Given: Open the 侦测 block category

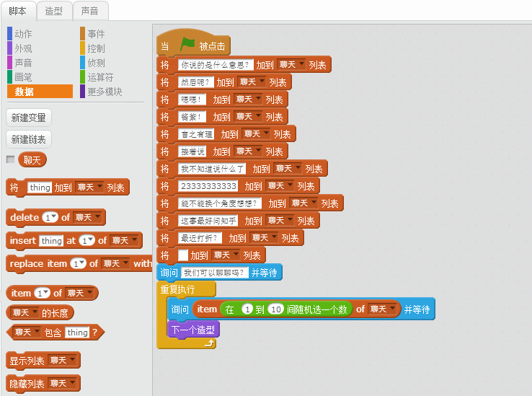Looking at the screenshot, I should 96,63.
